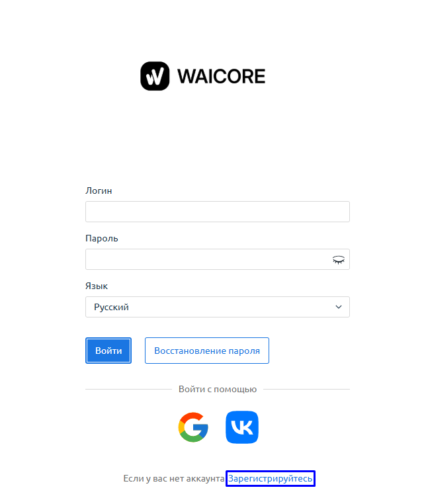Click the WAICORE wordmark text
Image resolution: width=424 pixels, height=504 pixels.
coord(221,77)
